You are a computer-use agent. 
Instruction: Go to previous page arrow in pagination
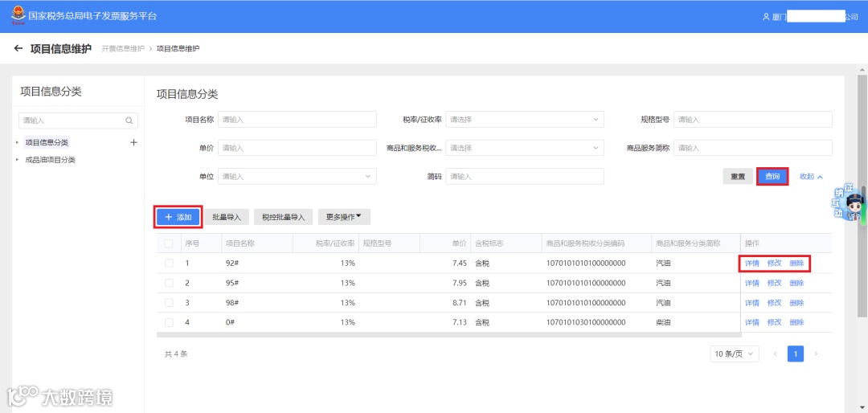click(x=775, y=354)
